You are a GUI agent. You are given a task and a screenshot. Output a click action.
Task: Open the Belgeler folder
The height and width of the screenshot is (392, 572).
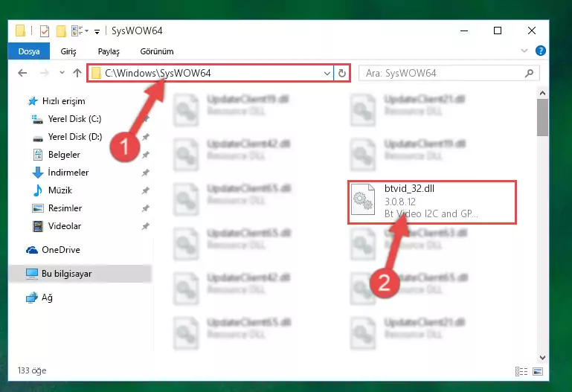[x=64, y=155]
